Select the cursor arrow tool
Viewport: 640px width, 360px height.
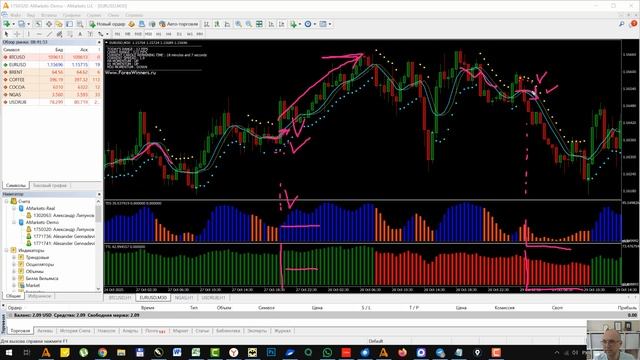[x=6, y=34]
